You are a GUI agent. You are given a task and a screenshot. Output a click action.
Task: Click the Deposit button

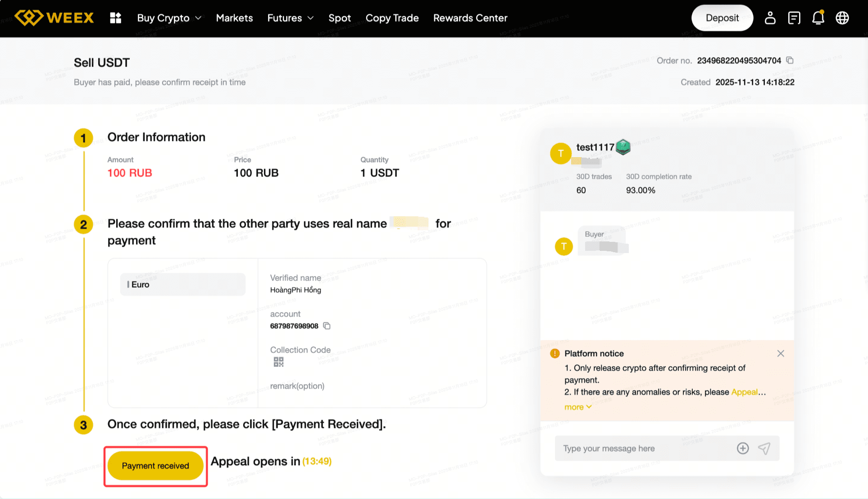[x=722, y=18]
